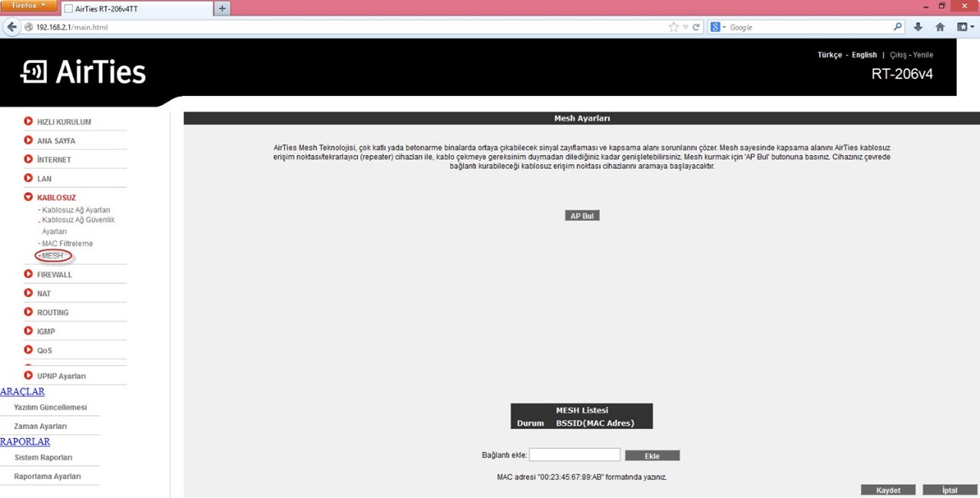The height and width of the screenshot is (498, 980).
Task: Reload the page with the refresh icon
Action: pos(697,27)
